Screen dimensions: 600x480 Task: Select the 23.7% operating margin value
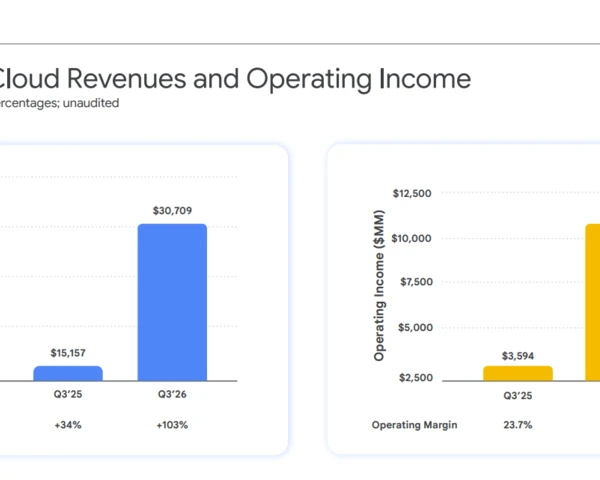pos(518,425)
